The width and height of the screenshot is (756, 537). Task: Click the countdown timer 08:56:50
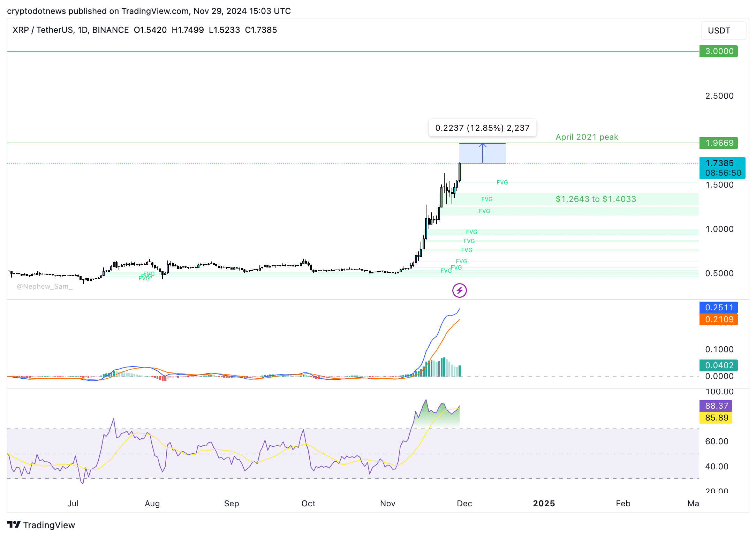[x=723, y=173]
